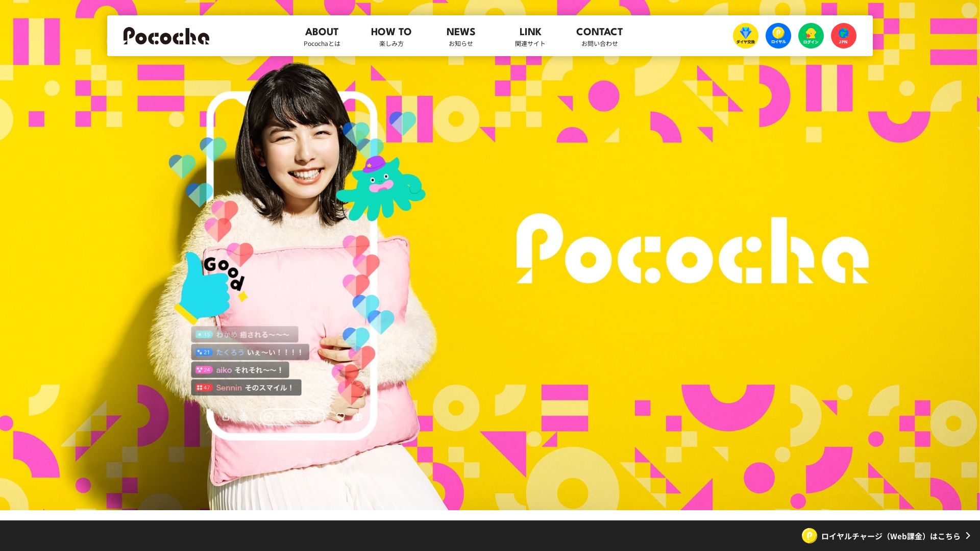This screenshot has height=551, width=980.
Task: Click the yellow P coin in bottom bar
Action: coord(810,536)
